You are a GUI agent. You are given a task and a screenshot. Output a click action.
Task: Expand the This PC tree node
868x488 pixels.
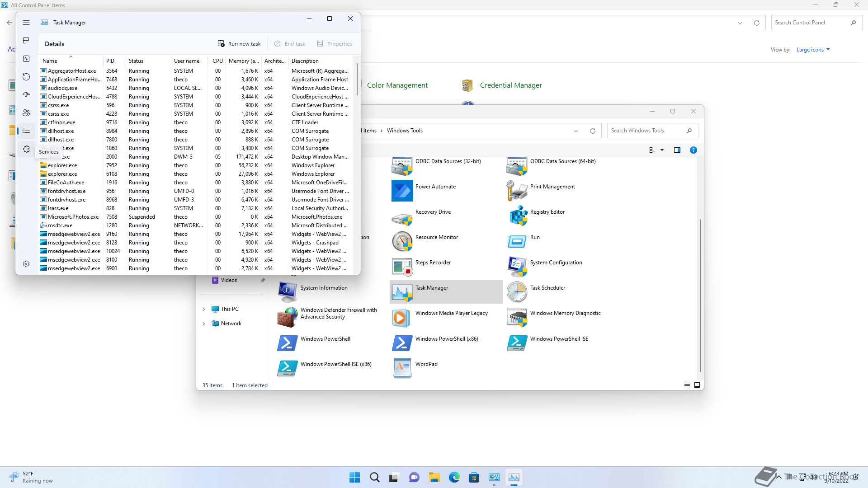point(203,309)
